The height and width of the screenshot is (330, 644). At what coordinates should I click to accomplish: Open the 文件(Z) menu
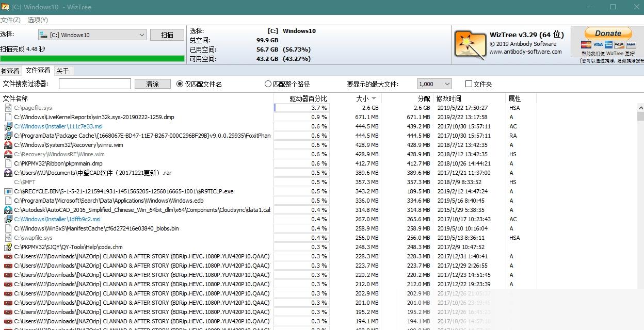pyautogui.click(x=10, y=20)
